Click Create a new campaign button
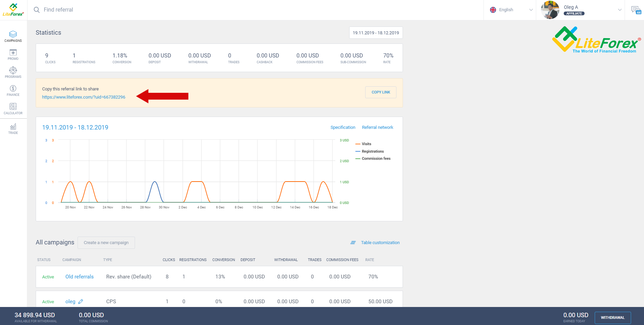644x325 pixels. [x=106, y=243]
